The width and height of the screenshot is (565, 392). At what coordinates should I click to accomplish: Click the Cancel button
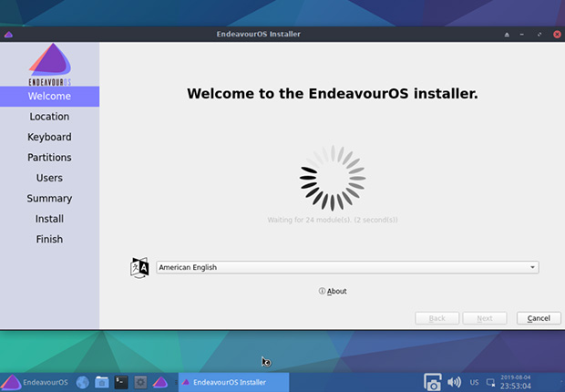coord(539,318)
